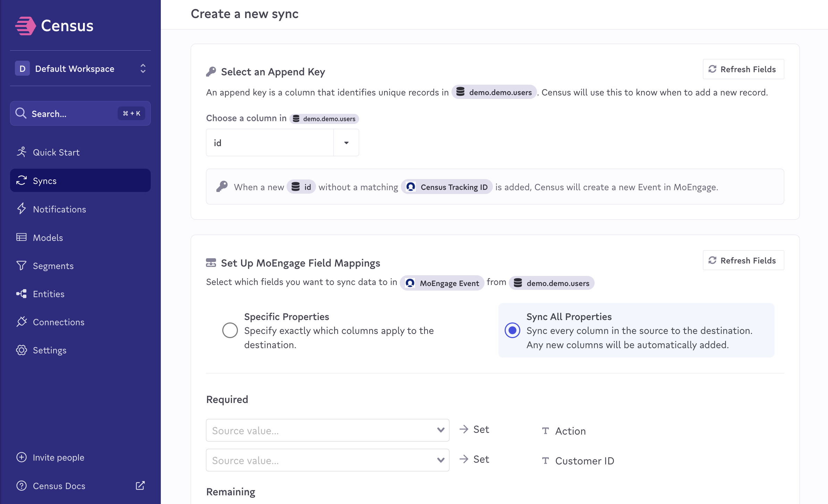Click Refresh Fields in the Append Key panel
The image size is (828, 504).
pyautogui.click(x=743, y=69)
